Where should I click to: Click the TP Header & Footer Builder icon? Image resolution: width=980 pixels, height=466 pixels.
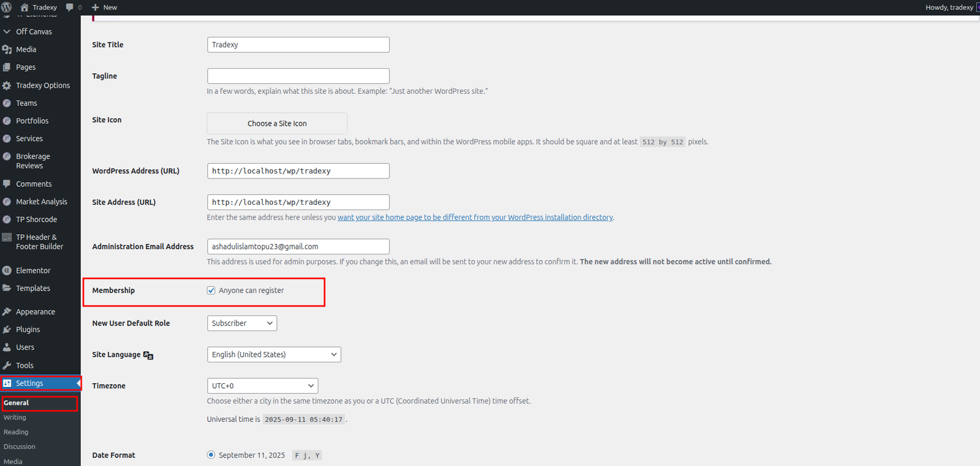point(7,237)
